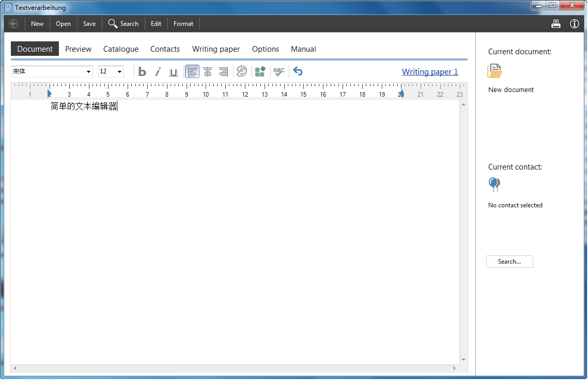Click the printer icon
Screen dimensions: 588x380
click(556, 24)
